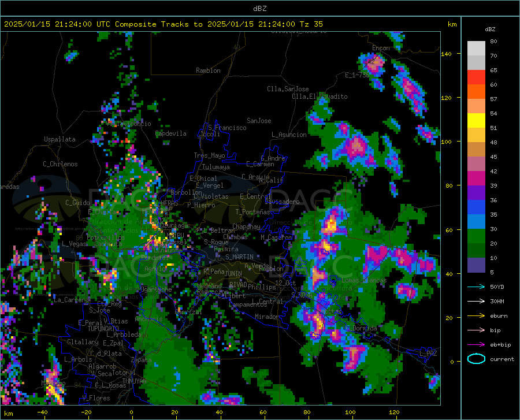
Task: Click the 60 km tick on right axis
Action: click(449, 230)
